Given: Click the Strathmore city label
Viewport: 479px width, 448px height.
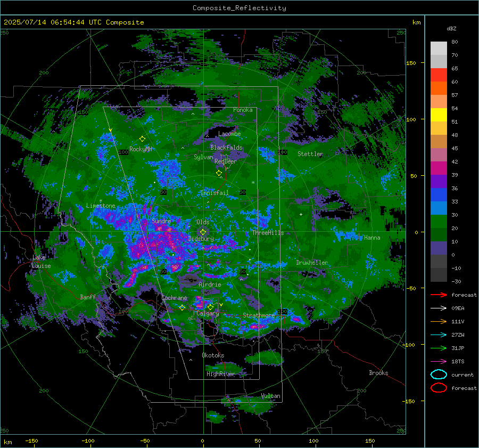Looking at the screenshot, I should pos(259,315).
